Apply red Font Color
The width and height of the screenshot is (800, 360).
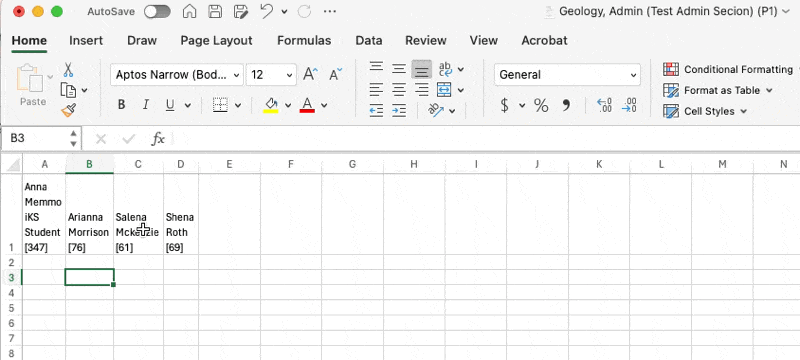coord(307,105)
